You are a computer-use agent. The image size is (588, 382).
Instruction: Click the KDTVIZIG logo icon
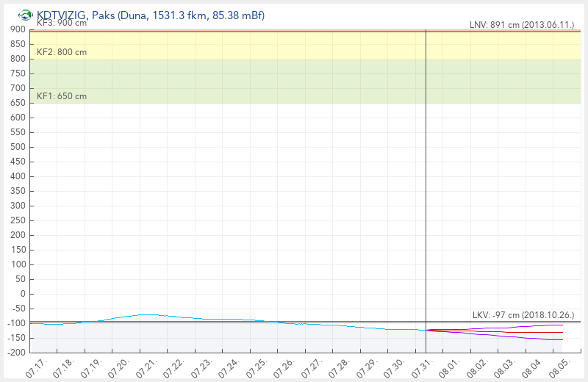pos(26,15)
